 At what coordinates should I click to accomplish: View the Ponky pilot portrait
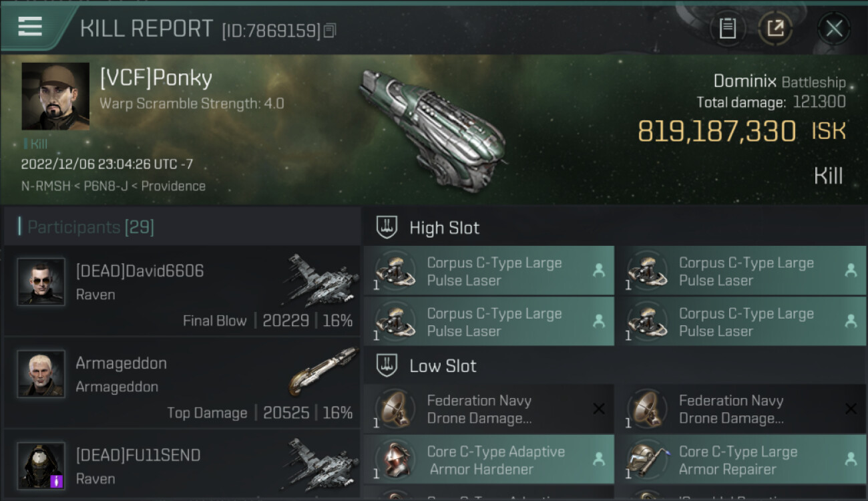(55, 96)
